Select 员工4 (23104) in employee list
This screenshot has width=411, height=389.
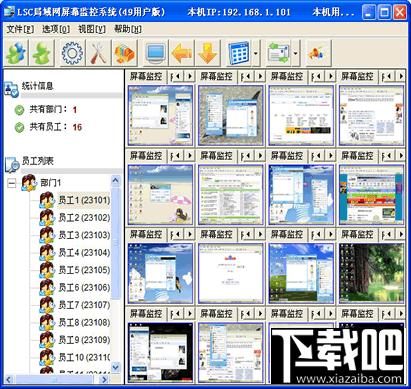(84, 253)
